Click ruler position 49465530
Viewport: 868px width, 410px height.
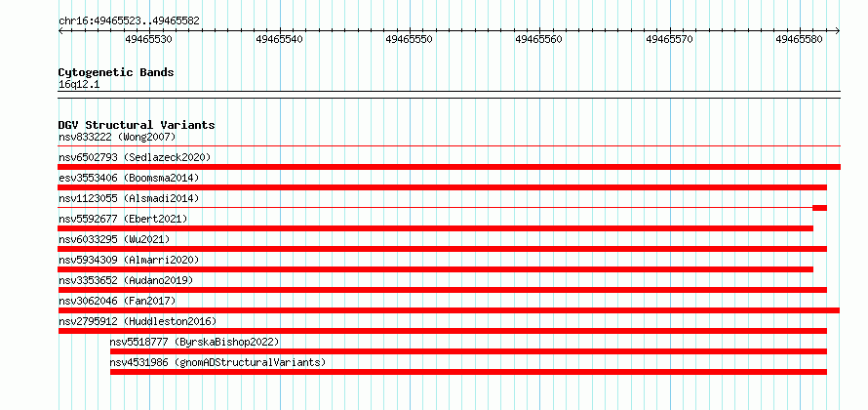149,39
